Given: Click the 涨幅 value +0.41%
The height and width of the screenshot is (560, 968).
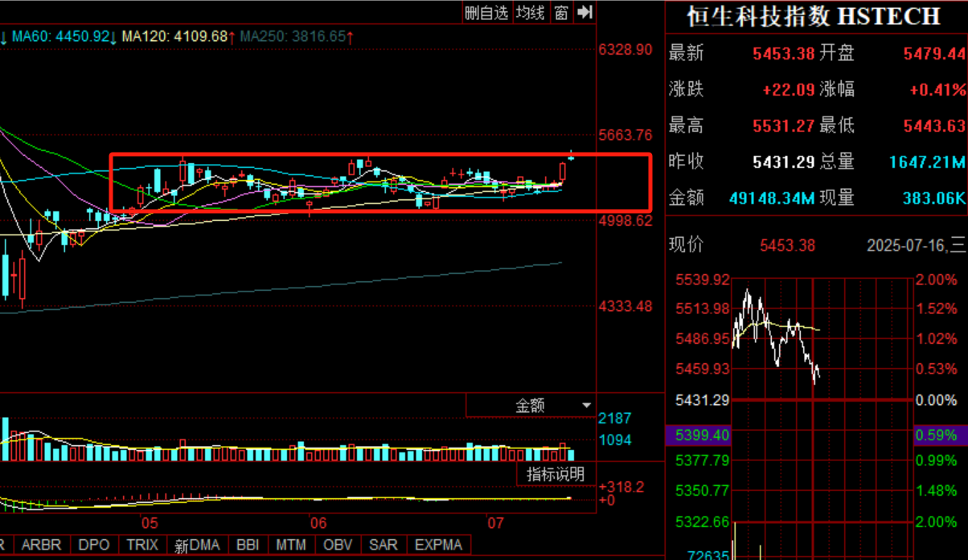Looking at the screenshot, I should tap(937, 90).
